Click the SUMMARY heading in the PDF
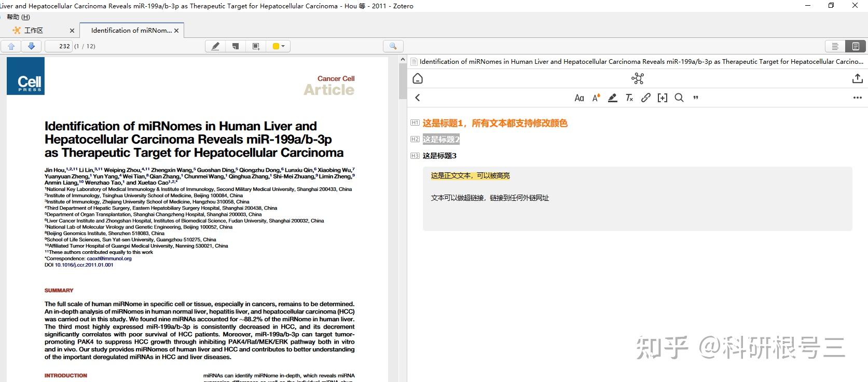The image size is (868, 382). [59, 291]
